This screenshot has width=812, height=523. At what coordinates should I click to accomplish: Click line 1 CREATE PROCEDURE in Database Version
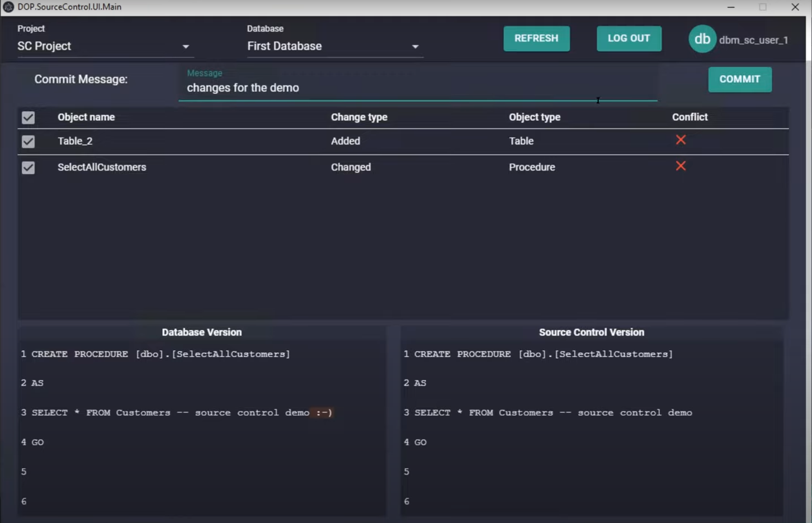160,354
